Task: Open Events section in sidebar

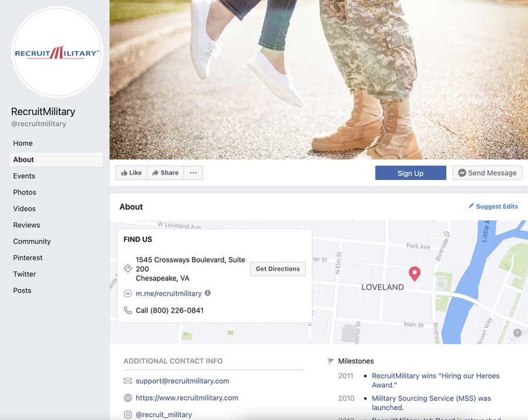Action: (x=24, y=176)
